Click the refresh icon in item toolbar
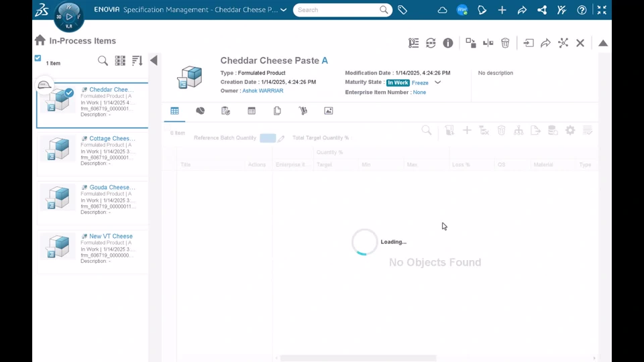This screenshot has width=644, height=362. (431, 43)
